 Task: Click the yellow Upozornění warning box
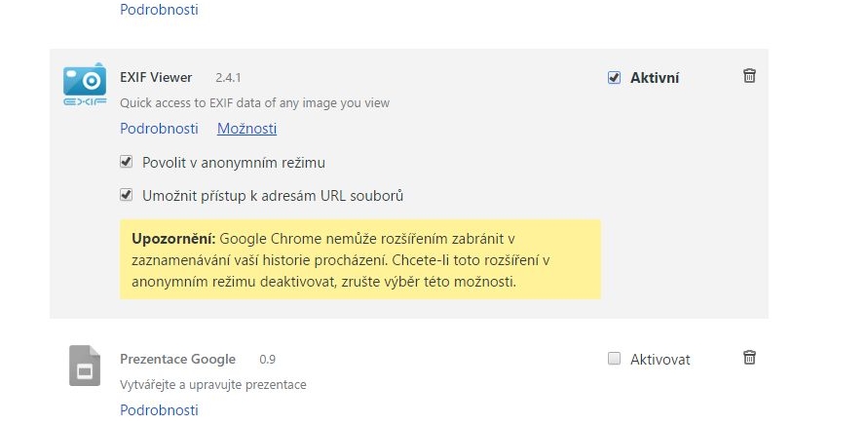[x=360, y=259]
